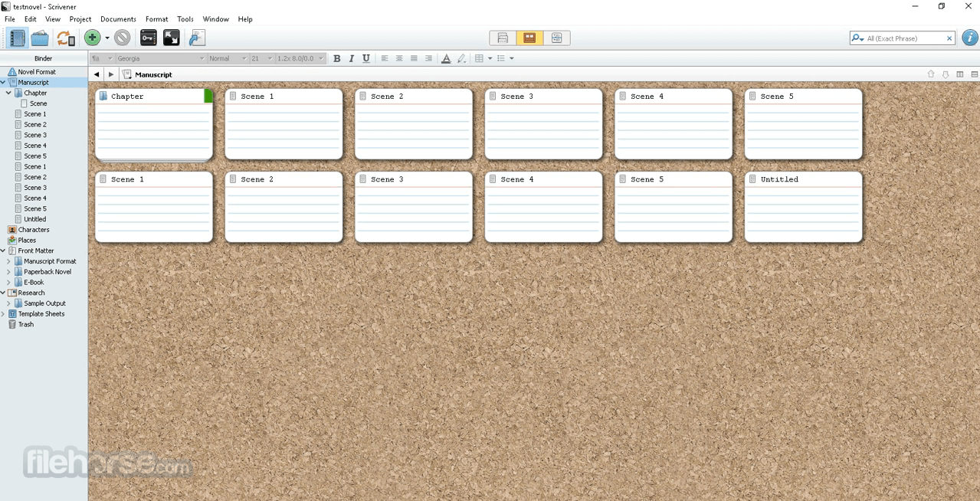Select the Untitled index card

click(803, 207)
